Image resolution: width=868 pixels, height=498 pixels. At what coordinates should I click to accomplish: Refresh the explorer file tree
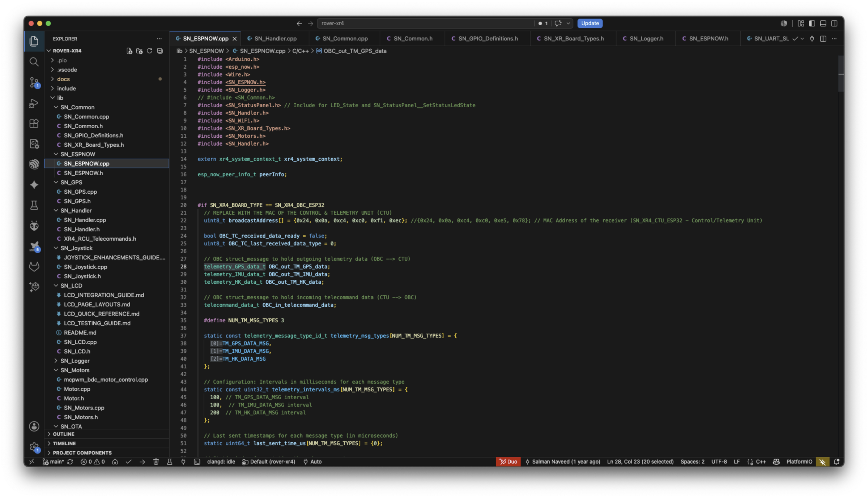tap(149, 51)
